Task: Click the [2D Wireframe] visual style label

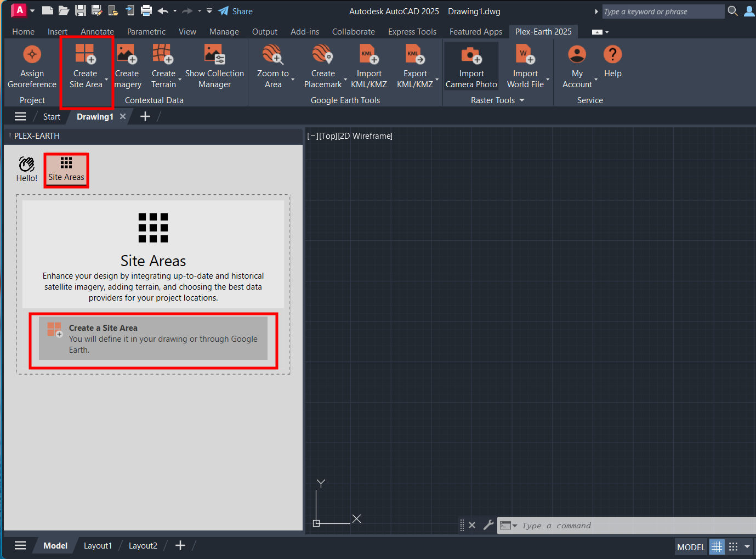Action: tap(365, 136)
